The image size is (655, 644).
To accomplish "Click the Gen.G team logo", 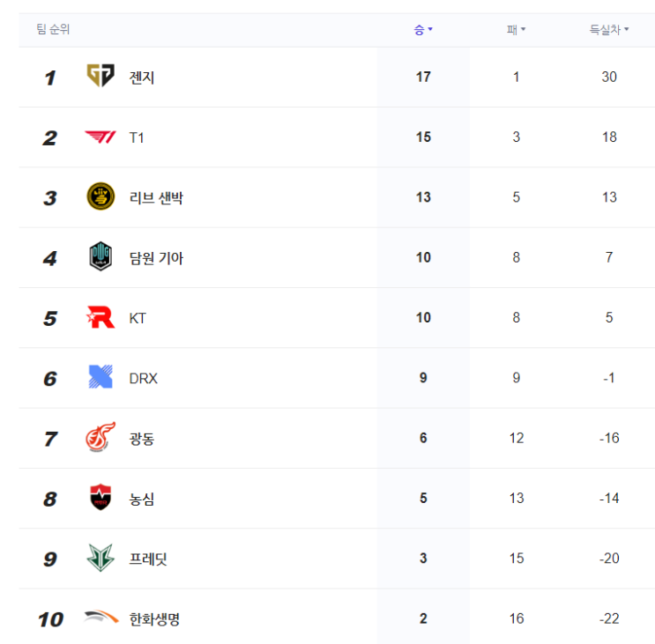I will click(100, 77).
